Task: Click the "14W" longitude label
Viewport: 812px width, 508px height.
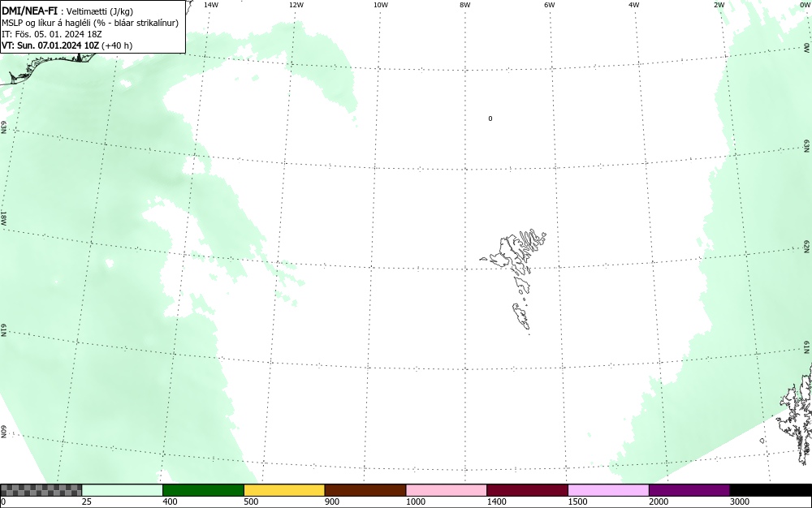Action: (x=211, y=5)
